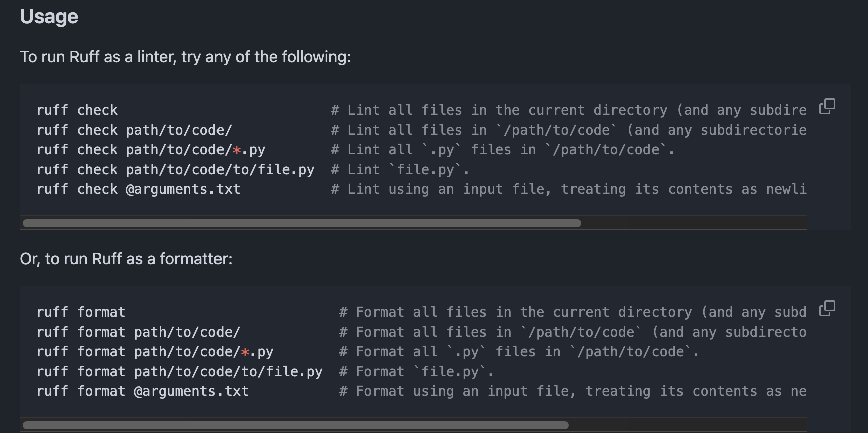Click the 'ruff format path/to/code/' command
The height and width of the screenshot is (433, 868).
coord(138,332)
